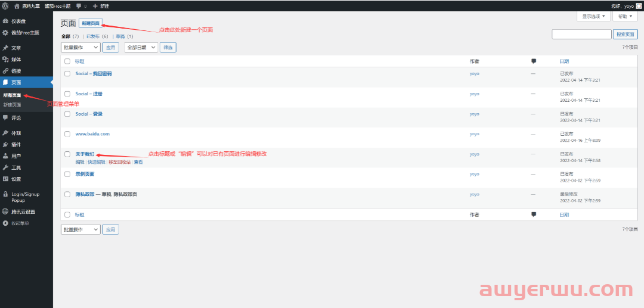
Task: Open the 全部日期 date filter dropdown
Action: 141,48
